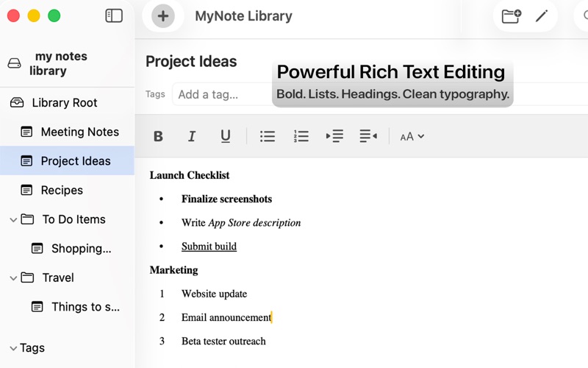Click the Meeting Notes document icon
The width and height of the screenshot is (588, 368).
point(26,132)
